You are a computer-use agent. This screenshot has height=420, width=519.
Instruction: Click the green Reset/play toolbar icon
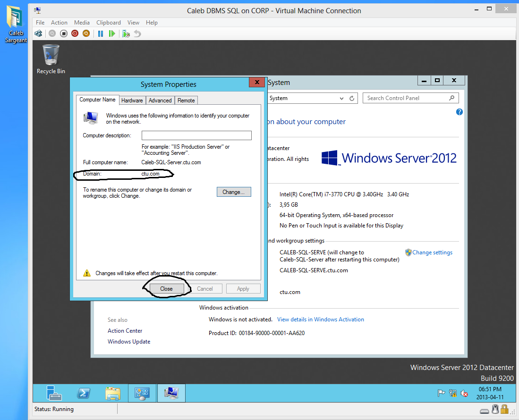[x=112, y=34]
